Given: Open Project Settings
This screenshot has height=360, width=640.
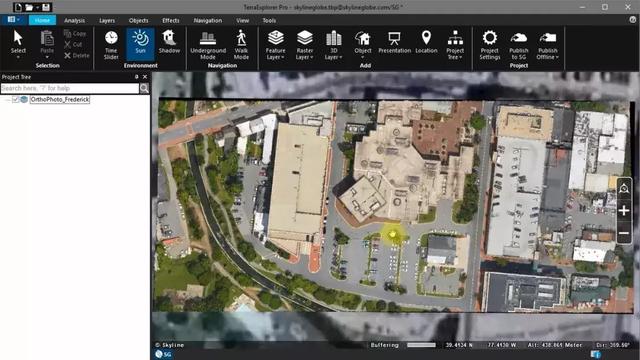Looking at the screenshot, I should tap(490, 44).
